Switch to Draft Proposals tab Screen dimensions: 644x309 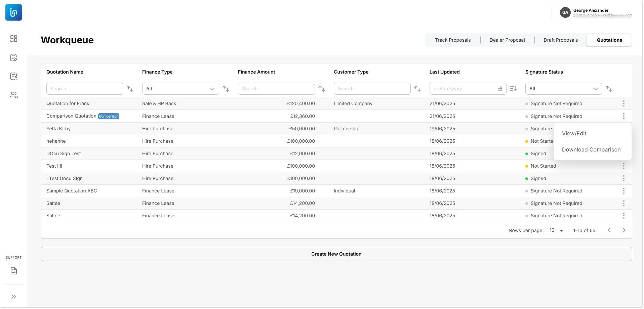(561, 40)
